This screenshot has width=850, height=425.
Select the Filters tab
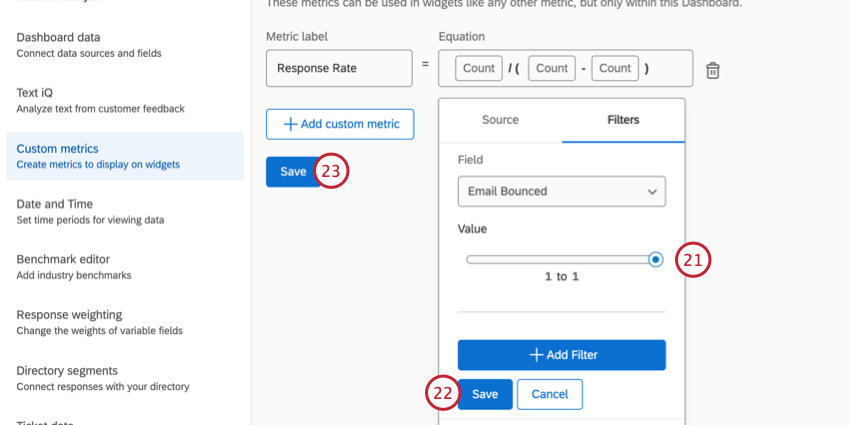623,120
